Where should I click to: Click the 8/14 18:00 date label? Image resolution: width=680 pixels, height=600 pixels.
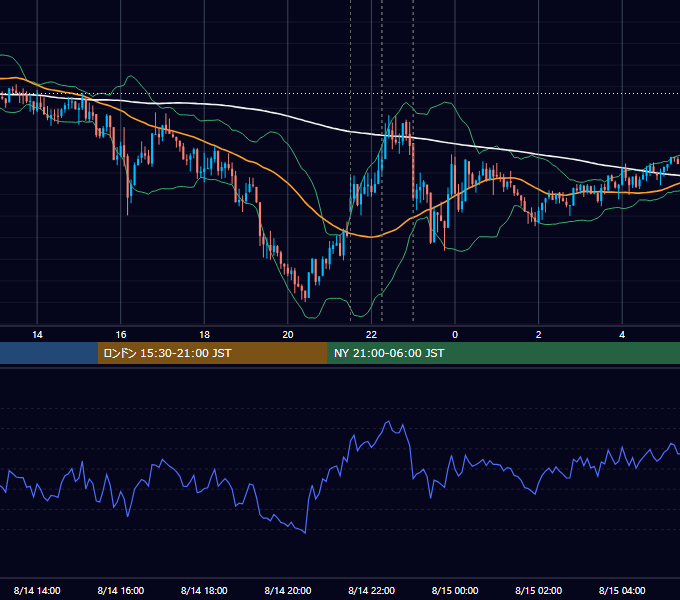(x=204, y=590)
